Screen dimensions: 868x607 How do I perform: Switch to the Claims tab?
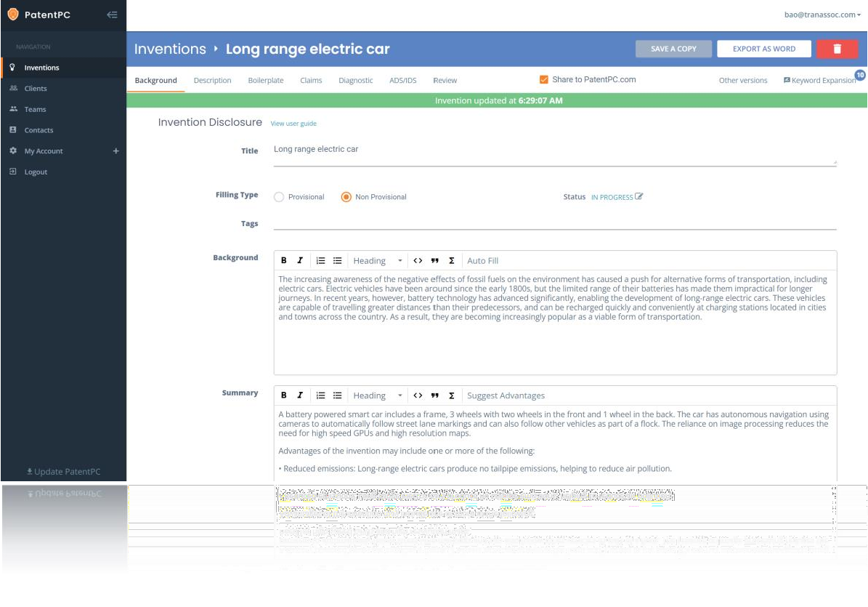click(311, 80)
